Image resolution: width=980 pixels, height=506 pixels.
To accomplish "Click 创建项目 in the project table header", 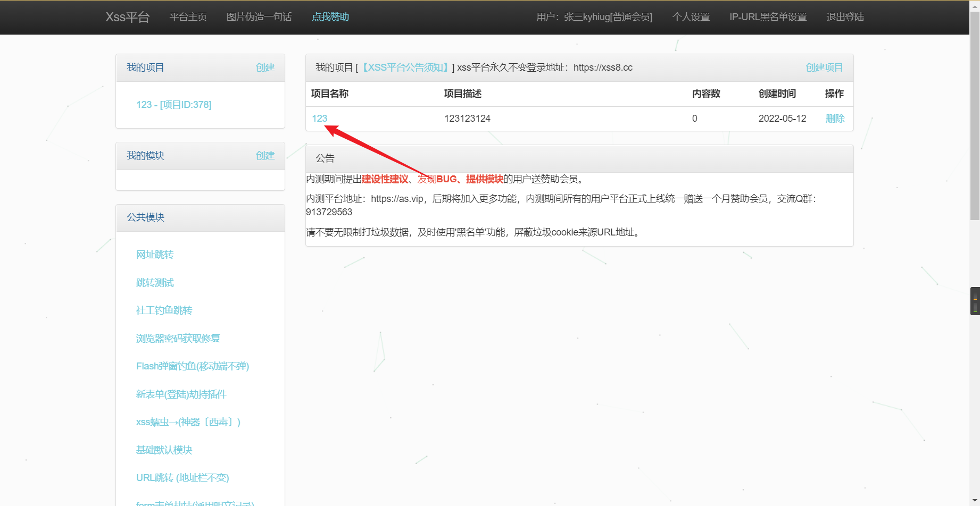I will [824, 68].
